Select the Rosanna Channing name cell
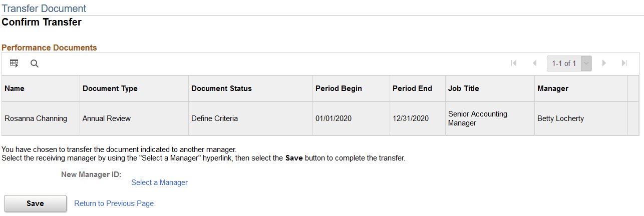644x216 pixels. 35,118
